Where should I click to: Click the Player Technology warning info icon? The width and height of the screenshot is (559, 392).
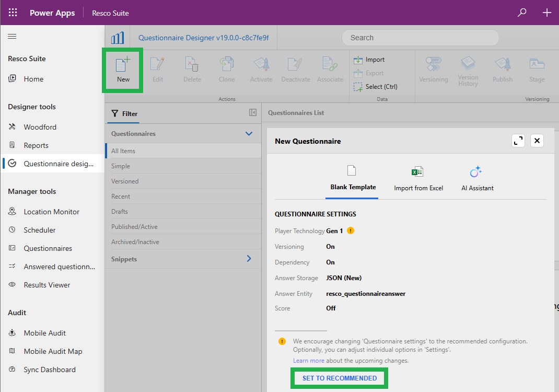coord(351,230)
